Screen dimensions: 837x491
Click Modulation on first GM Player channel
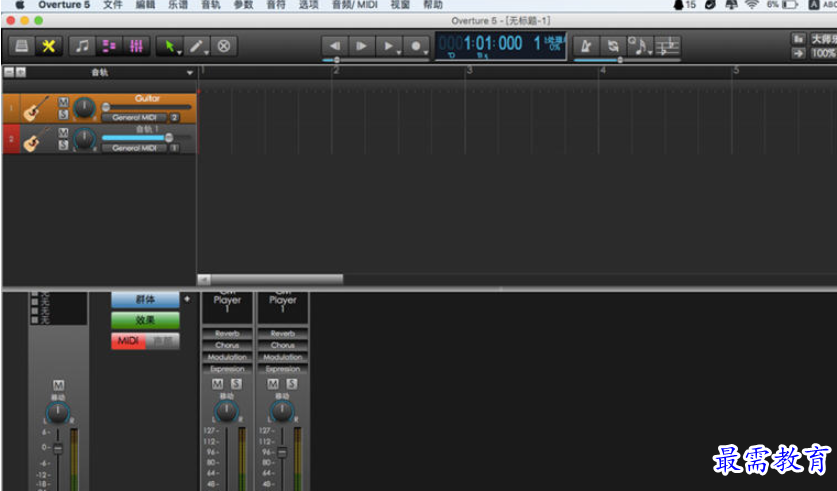227,357
